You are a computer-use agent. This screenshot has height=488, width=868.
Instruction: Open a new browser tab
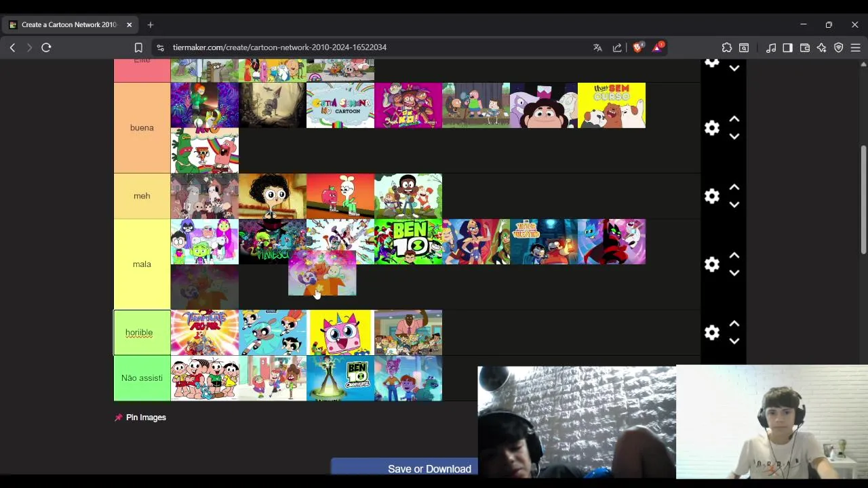[x=151, y=25]
